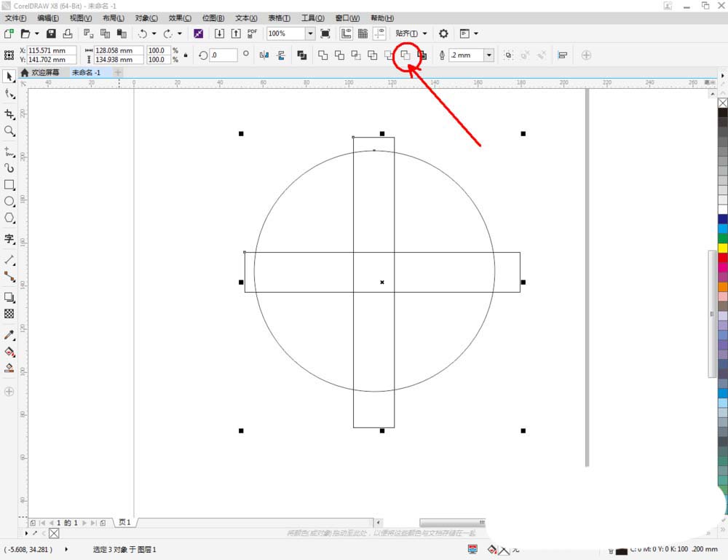This screenshot has height=560, width=728.
Task: Select the Crop tool
Action: [x=9, y=114]
